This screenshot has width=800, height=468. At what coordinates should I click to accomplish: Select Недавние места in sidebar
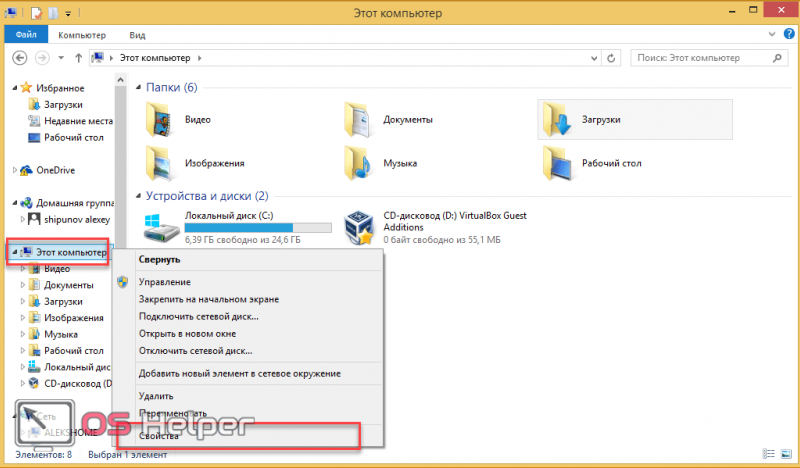pyautogui.click(x=70, y=121)
